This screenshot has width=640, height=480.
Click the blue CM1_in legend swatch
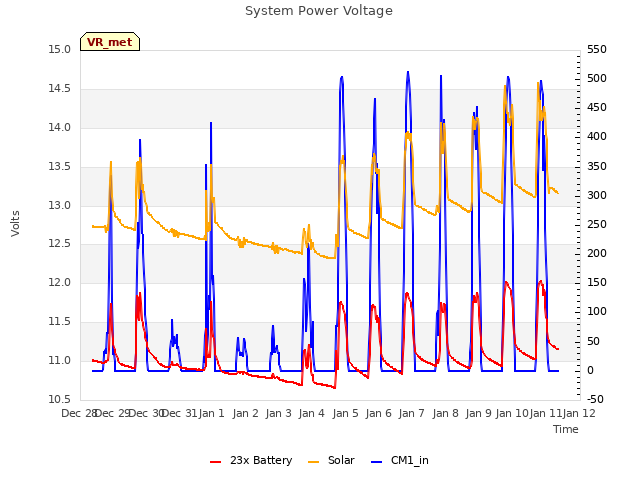377,462
